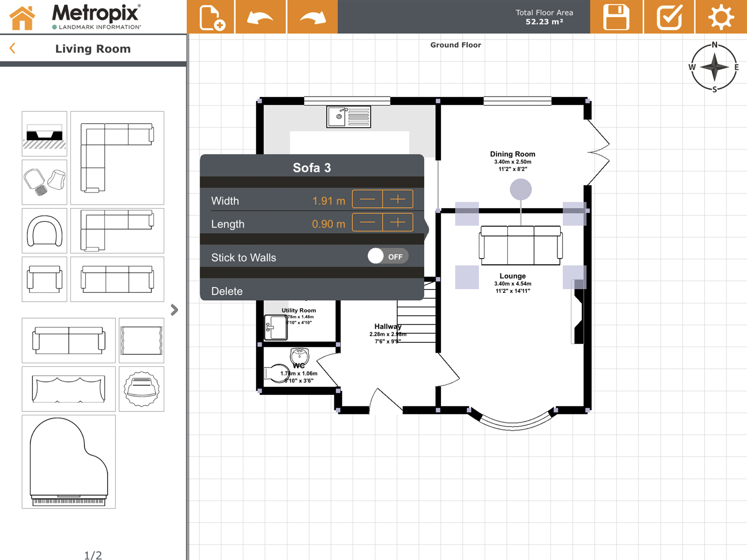Image resolution: width=747 pixels, height=560 pixels.
Task: Click the Lounge room label
Action: 512,276
